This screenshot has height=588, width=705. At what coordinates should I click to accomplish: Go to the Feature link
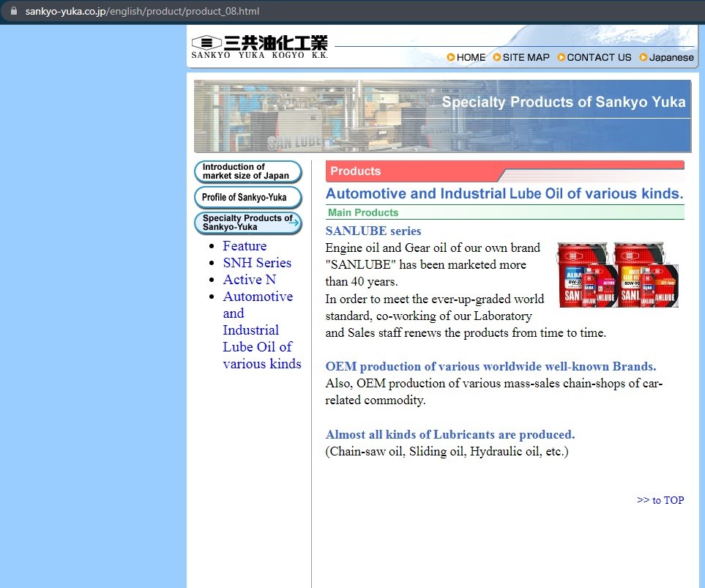245,245
